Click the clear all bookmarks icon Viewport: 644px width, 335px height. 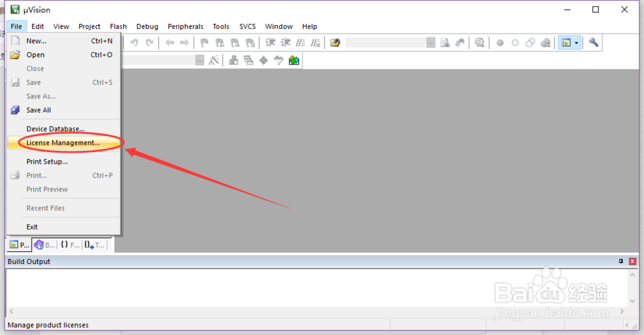point(250,43)
